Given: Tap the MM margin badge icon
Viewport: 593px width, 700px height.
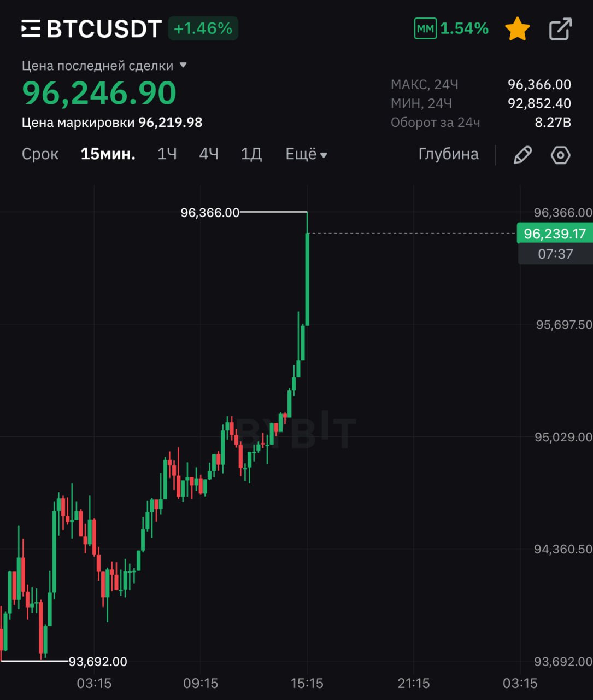Looking at the screenshot, I should click(425, 28).
